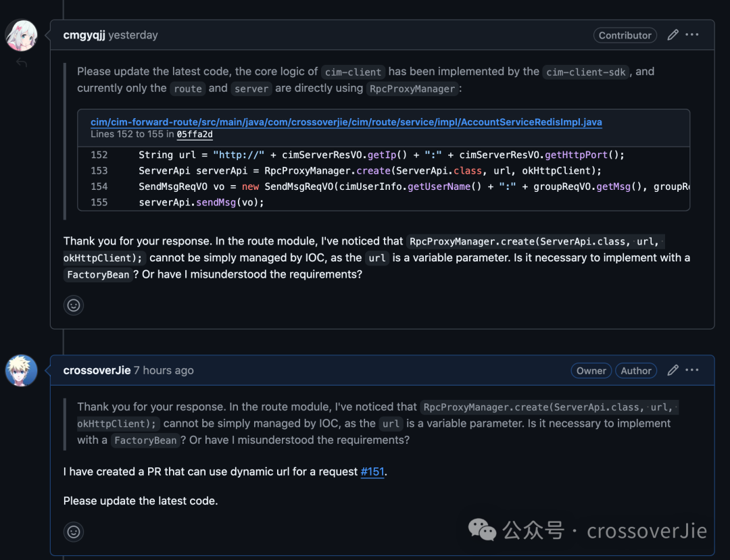This screenshot has height=560, width=730.
Task: Click line number 152 in code snippet
Action: (99, 155)
